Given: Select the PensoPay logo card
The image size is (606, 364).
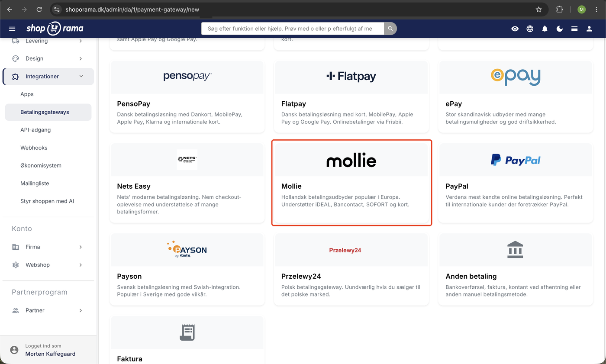Looking at the screenshot, I should [187, 77].
